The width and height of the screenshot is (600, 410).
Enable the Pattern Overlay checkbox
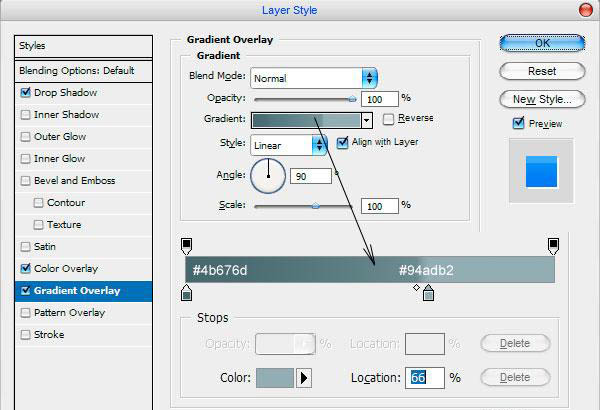(x=25, y=313)
